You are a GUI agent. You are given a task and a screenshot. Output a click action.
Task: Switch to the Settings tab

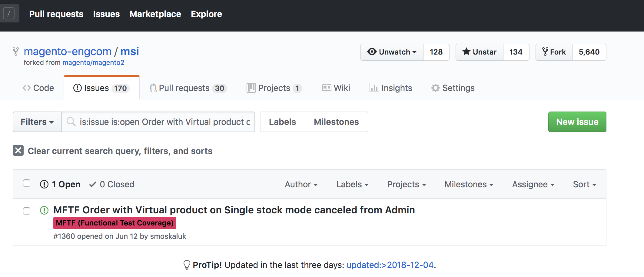(453, 88)
